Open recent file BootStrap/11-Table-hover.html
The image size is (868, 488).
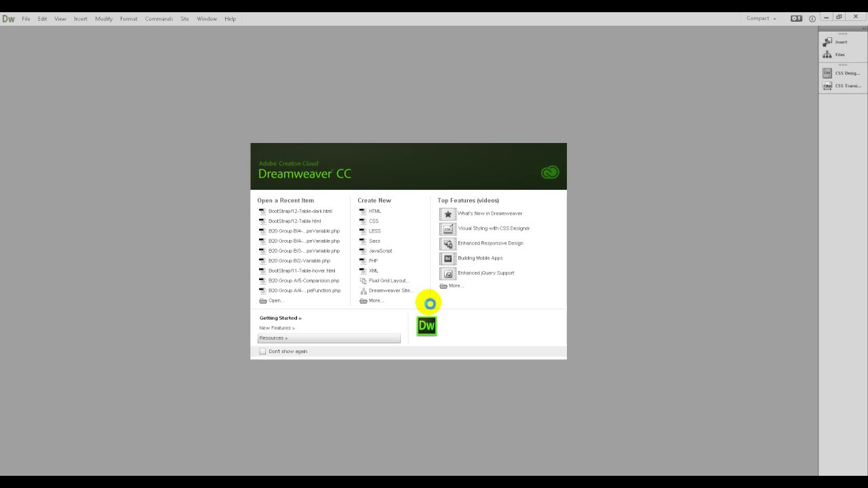(x=297, y=271)
